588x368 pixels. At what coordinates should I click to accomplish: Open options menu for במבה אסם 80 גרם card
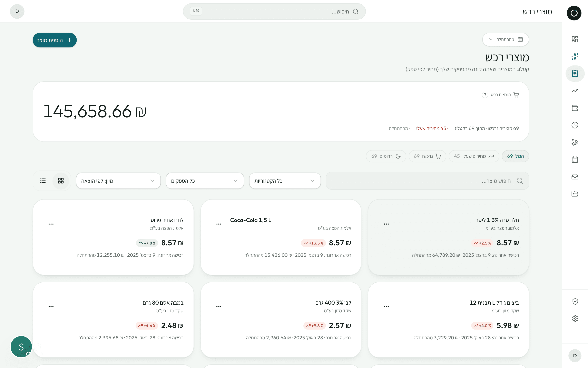pos(51,307)
